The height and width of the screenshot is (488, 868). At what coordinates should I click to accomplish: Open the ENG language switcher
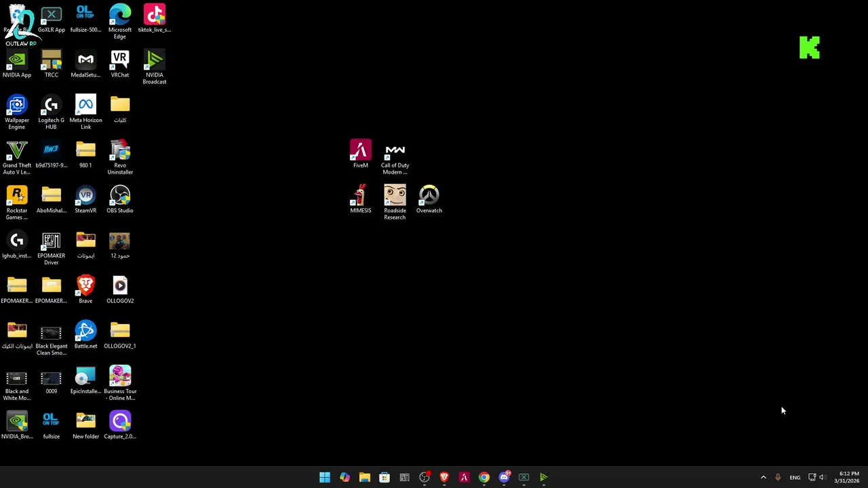795,477
